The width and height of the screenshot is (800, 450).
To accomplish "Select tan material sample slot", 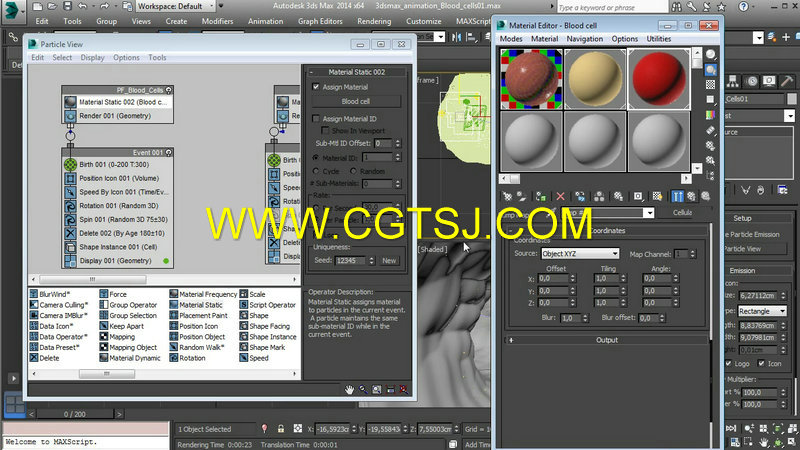I will (x=595, y=79).
